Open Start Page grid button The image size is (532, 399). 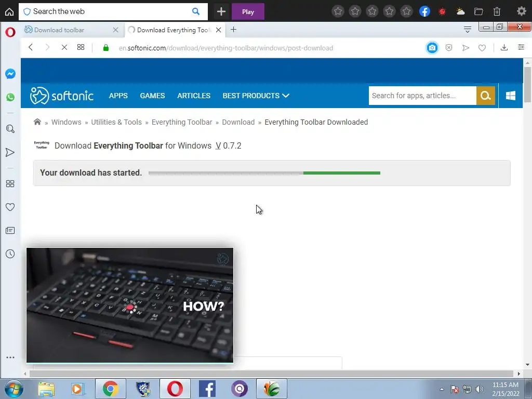[x=81, y=47]
